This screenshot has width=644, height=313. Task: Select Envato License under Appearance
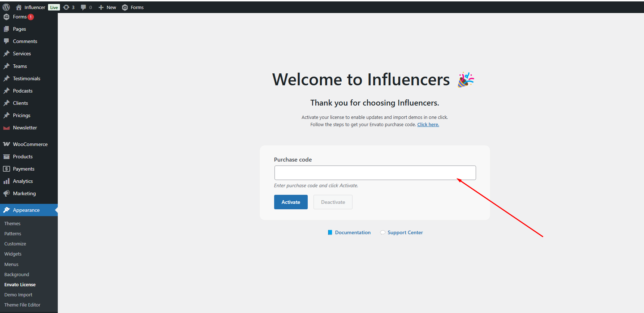[20, 284]
